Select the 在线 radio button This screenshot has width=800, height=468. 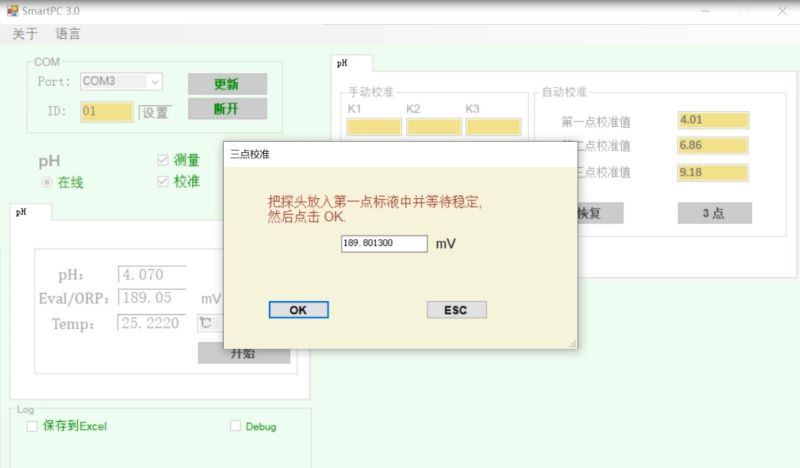47,183
